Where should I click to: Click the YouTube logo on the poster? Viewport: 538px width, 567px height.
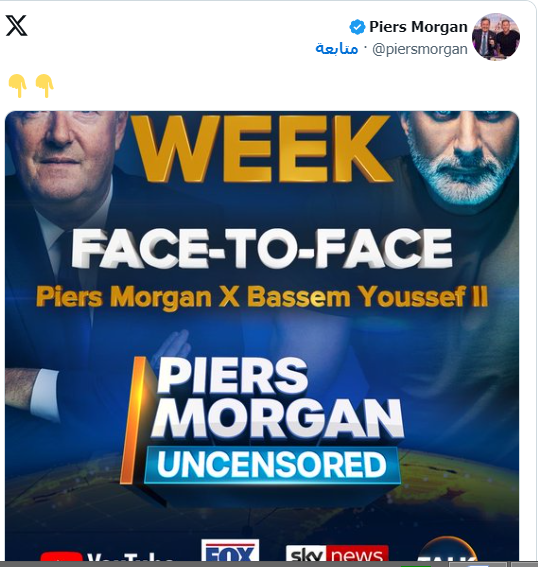pyautogui.click(x=106, y=556)
